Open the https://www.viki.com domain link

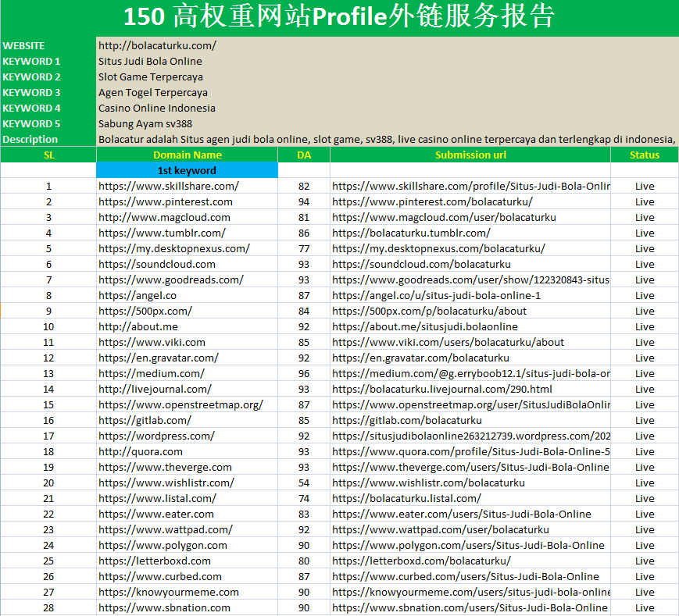pos(152,342)
